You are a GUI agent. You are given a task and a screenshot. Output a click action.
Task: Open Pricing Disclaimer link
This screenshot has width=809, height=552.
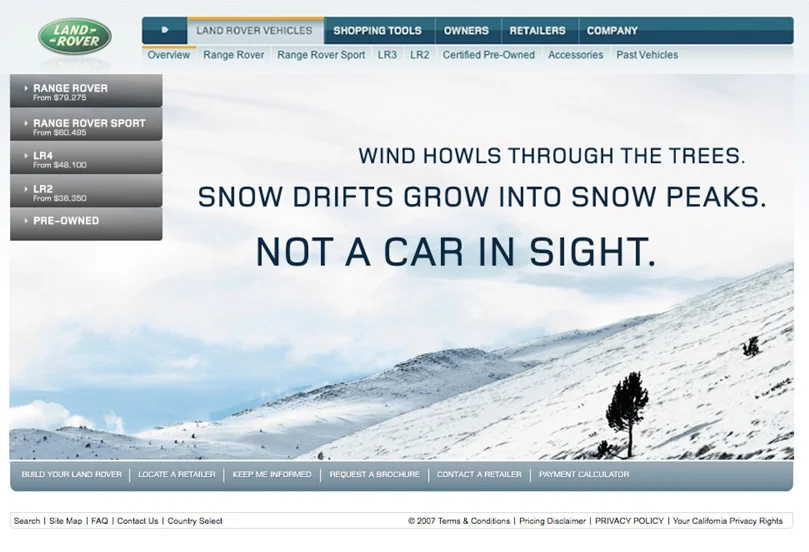tap(552, 521)
